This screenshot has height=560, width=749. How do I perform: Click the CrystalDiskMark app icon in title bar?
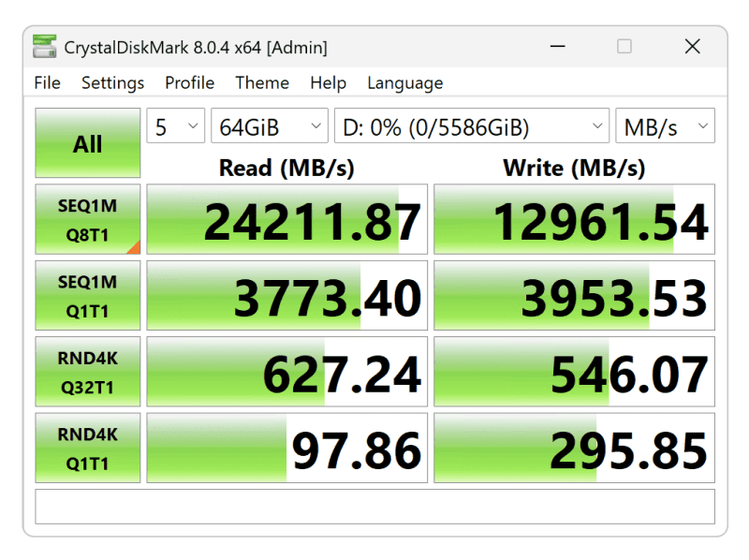pyautogui.click(x=44, y=47)
